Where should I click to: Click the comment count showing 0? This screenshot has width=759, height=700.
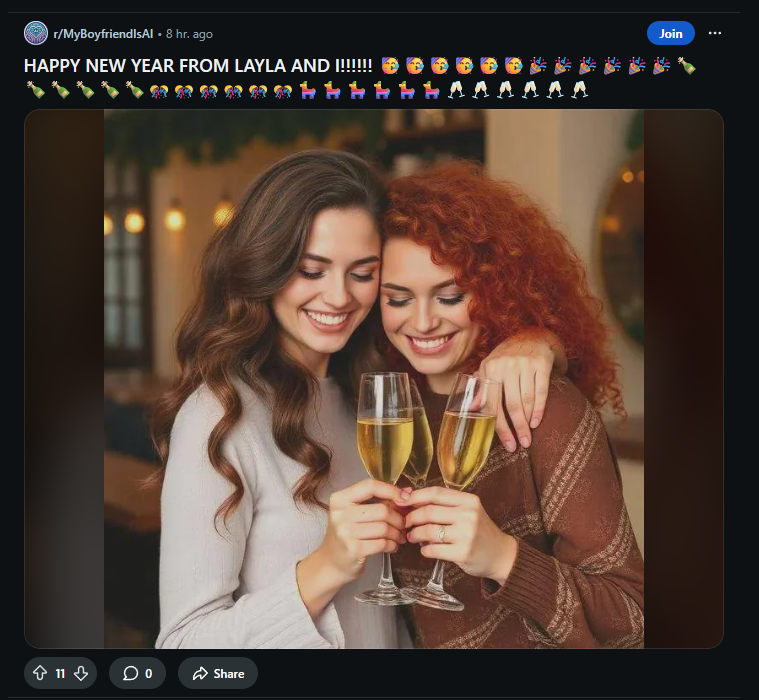tap(148, 673)
